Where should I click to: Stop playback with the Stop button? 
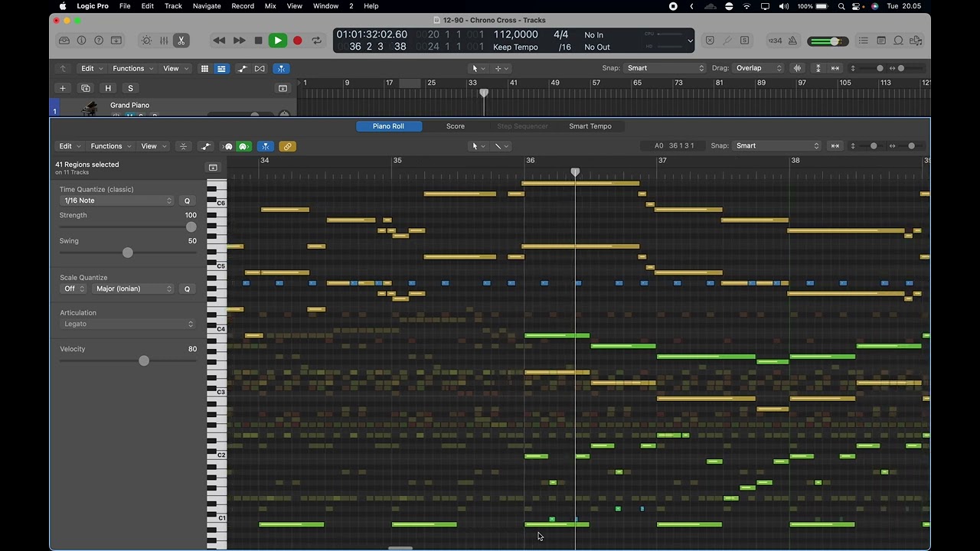[259, 41]
